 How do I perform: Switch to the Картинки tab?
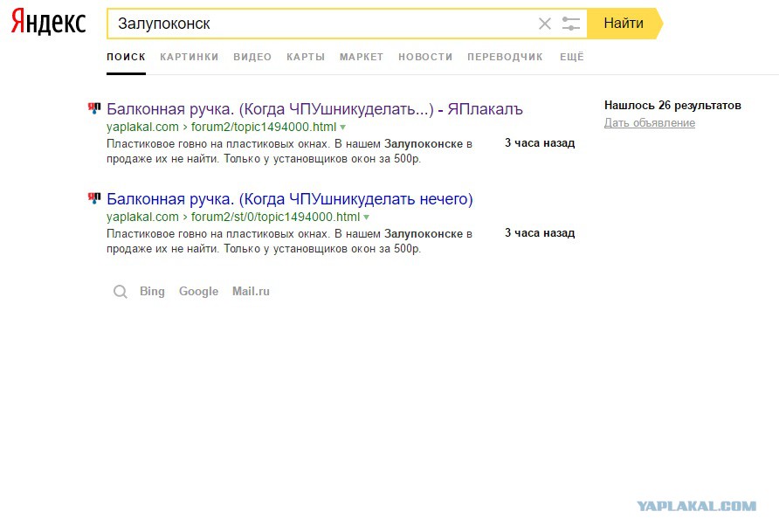pos(190,57)
